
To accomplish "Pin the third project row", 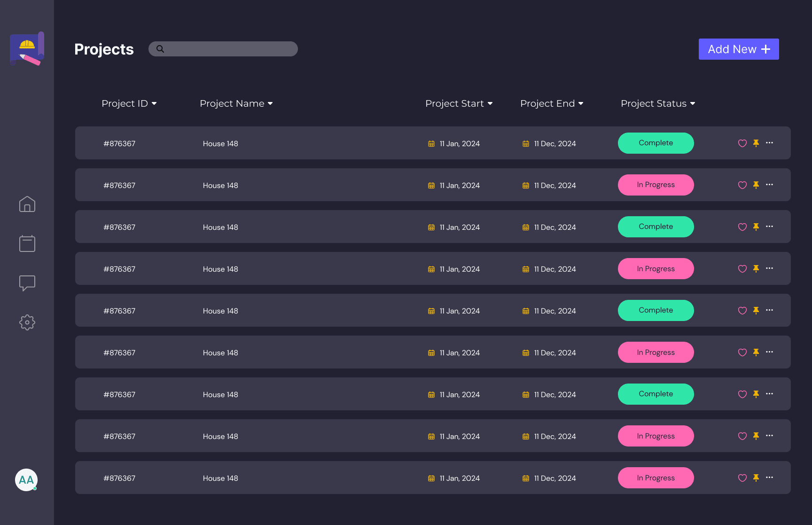I will coord(756,227).
